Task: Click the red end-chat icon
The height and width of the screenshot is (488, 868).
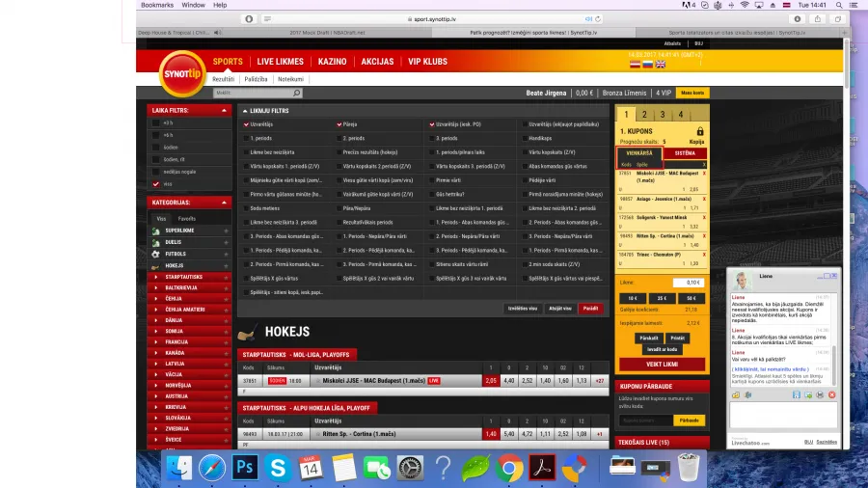Action: (831, 395)
